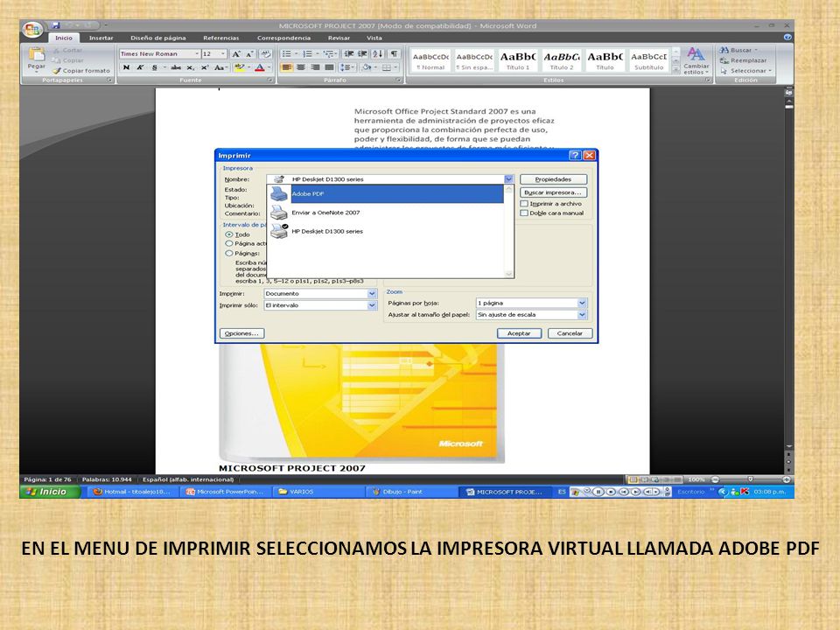840x630 pixels.
Task: Click the Windows Inicio start button
Action: click(50, 492)
